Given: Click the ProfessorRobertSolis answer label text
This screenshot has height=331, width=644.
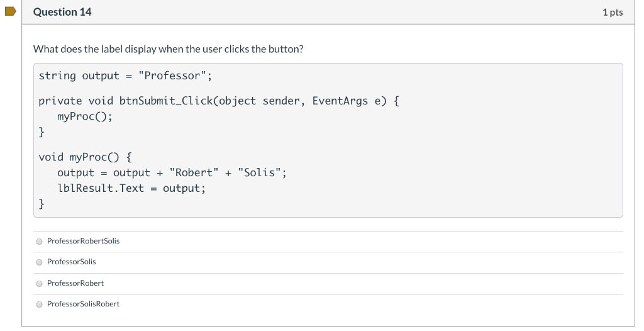Looking at the screenshot, I should [84, 241].
